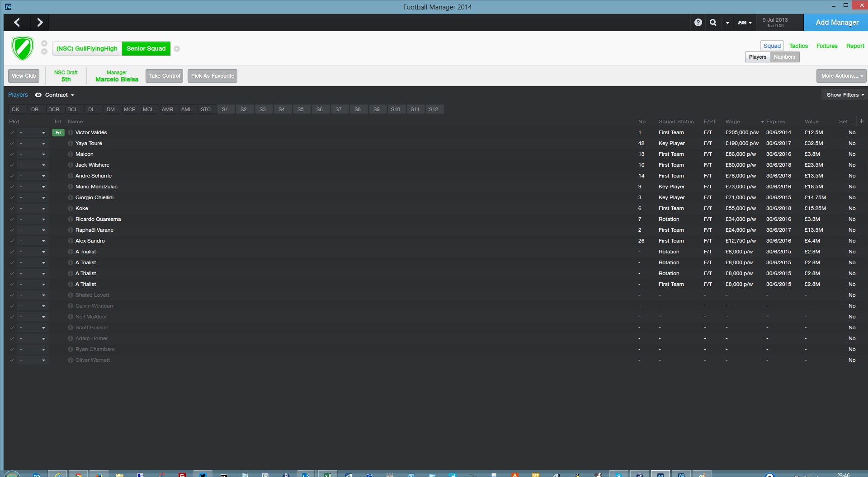
Task: Toggle picked checkmark for Jack Wilshere
Action: pyautogui.click(x=12, y=165)
